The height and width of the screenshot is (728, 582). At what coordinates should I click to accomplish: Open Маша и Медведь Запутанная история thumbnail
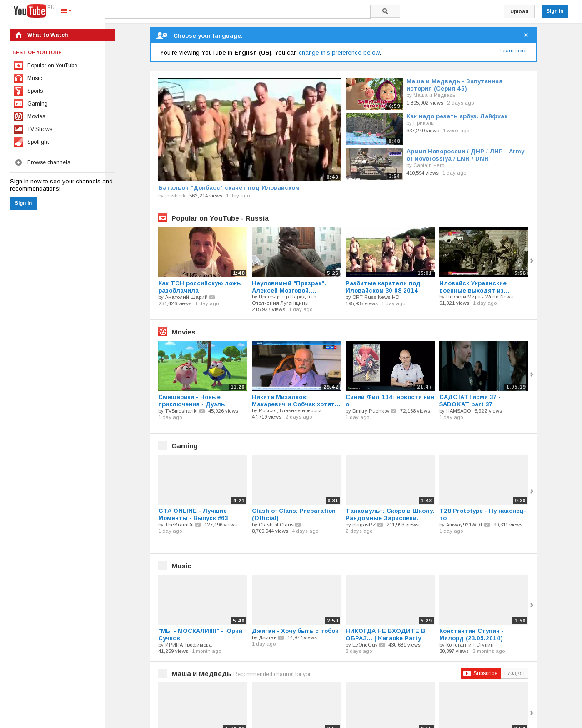374,94
